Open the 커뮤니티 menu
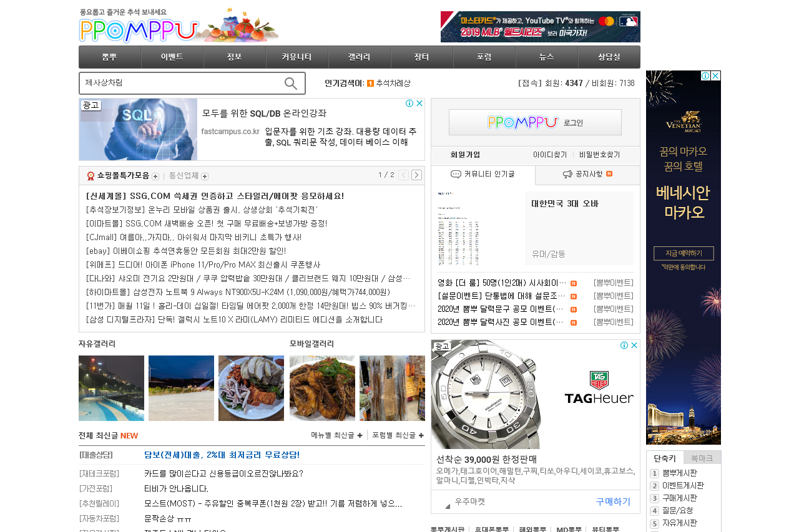Viewport: 799px width, 532px height. click(x=297, y=57)
